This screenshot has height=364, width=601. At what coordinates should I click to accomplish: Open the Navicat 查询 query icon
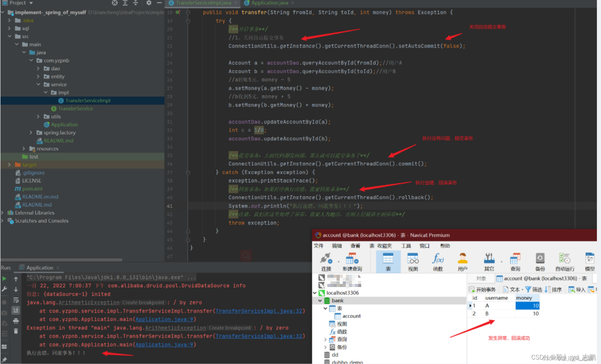tap(515, 262)
